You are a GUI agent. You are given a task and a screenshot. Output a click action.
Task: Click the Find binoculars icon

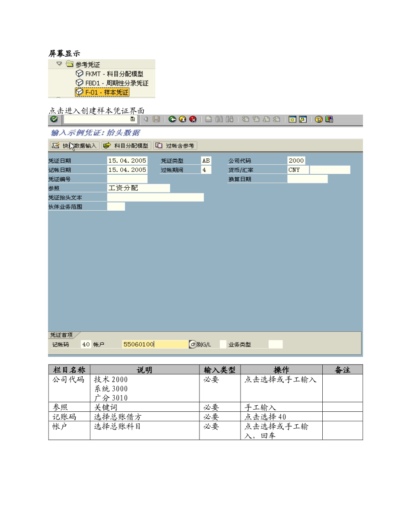tap(219, 119)
